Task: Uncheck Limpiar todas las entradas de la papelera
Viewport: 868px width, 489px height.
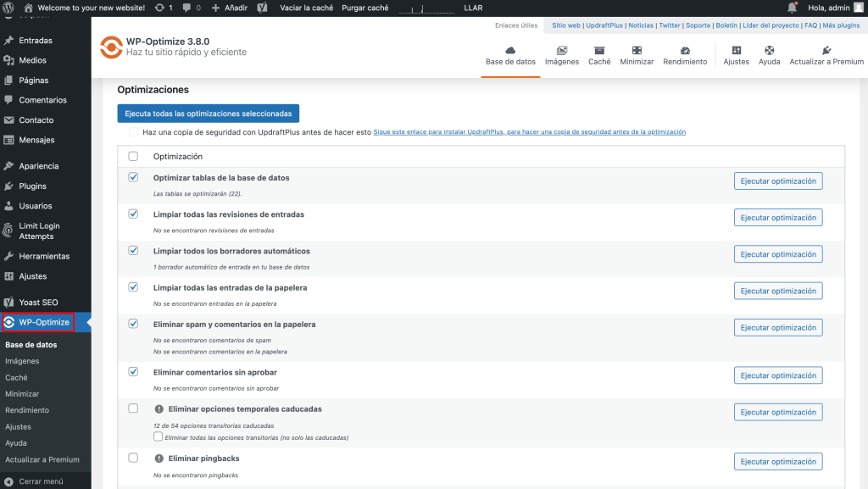Action: click(133, 286)
